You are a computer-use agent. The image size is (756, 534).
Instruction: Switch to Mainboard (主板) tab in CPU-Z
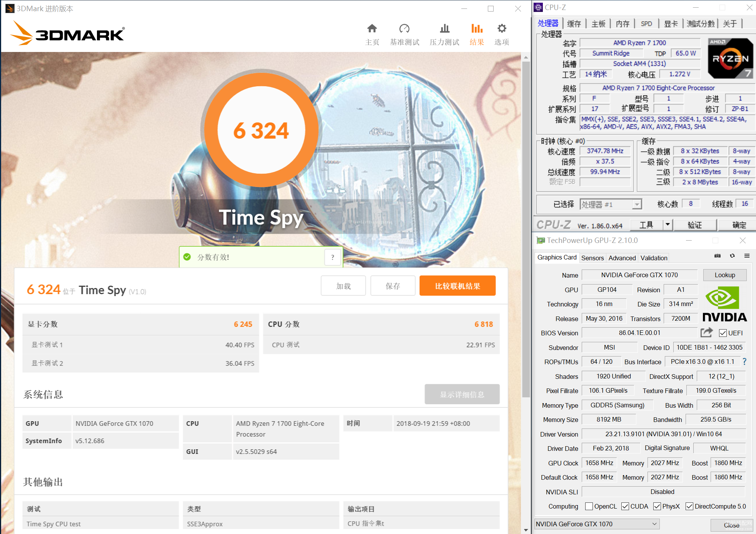(598, 23)
